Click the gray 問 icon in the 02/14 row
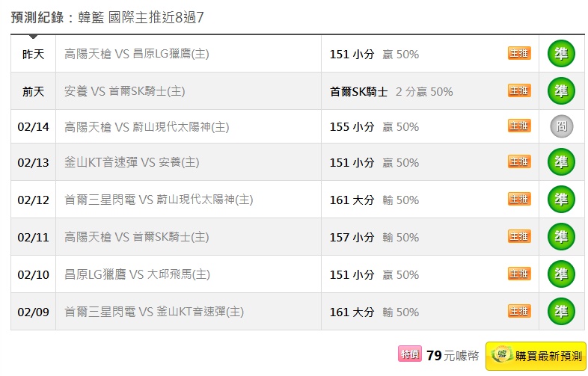588x376 pixels. (561, 127)
